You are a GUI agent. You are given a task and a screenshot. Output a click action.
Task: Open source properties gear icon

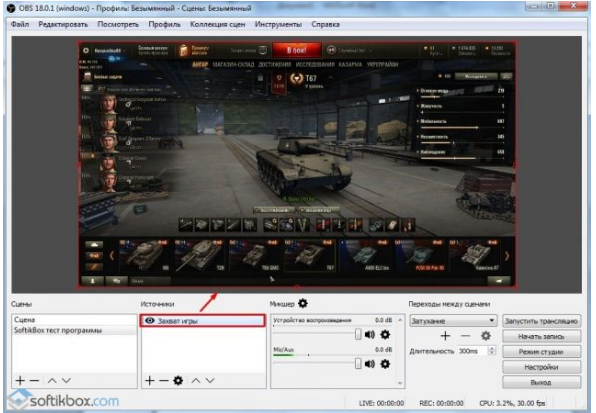(x=178, y=380)
